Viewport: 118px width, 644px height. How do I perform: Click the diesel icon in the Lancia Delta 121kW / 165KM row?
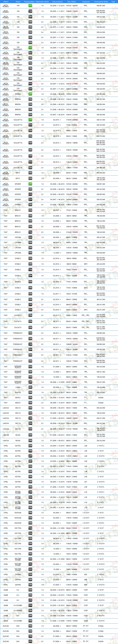coord(30,429)
